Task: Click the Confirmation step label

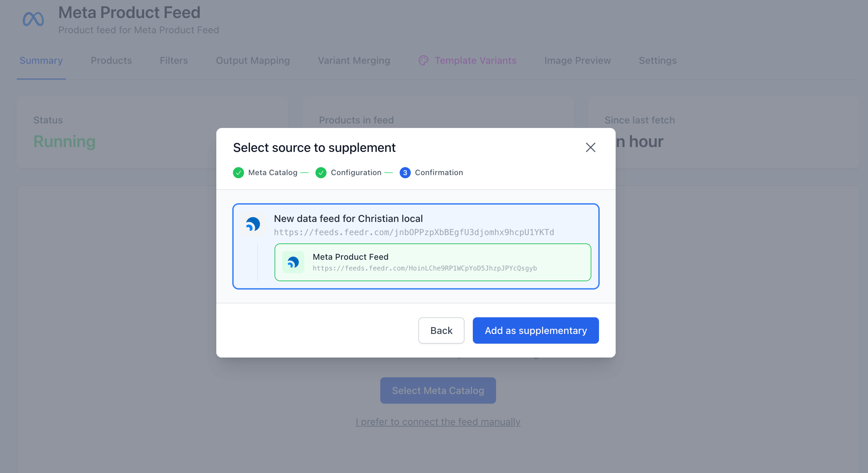Action: coord(439,172)
